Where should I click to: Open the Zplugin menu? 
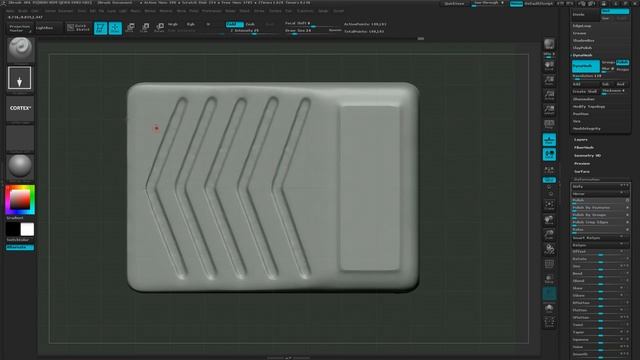coord(323,11)
